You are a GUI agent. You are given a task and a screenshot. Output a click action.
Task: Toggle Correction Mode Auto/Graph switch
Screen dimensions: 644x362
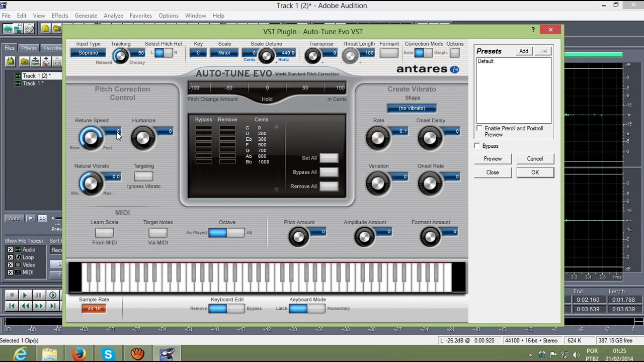click(x=423, y=53)
